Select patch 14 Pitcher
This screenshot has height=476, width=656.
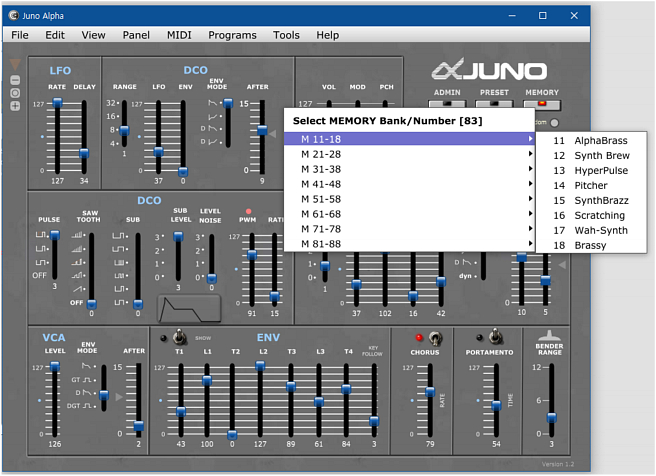point(591,185)
